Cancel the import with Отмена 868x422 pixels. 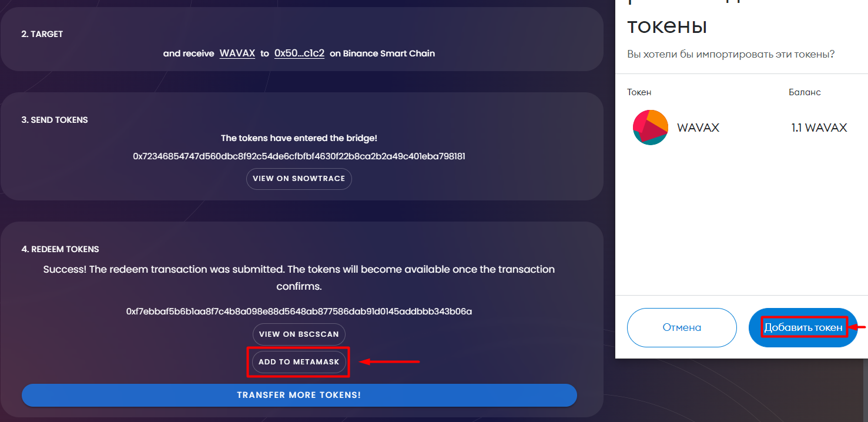point(682,327)
